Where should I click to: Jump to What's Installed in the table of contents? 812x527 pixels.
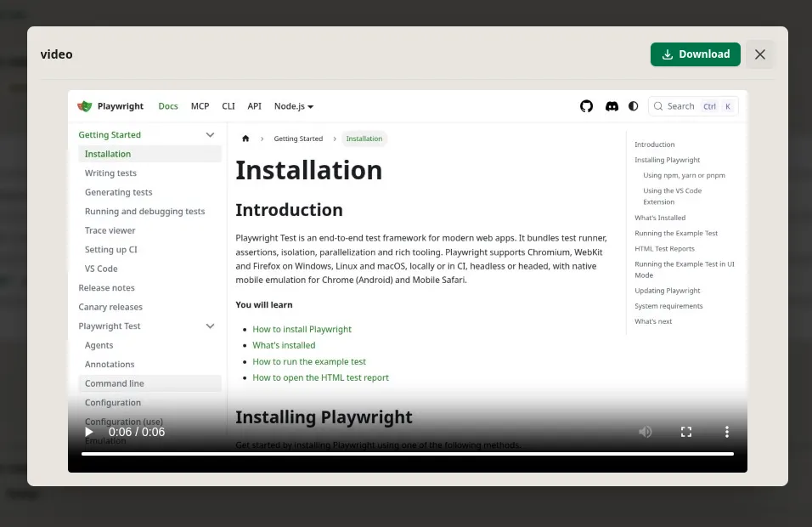pyautogui.click(x=660, y=218)
